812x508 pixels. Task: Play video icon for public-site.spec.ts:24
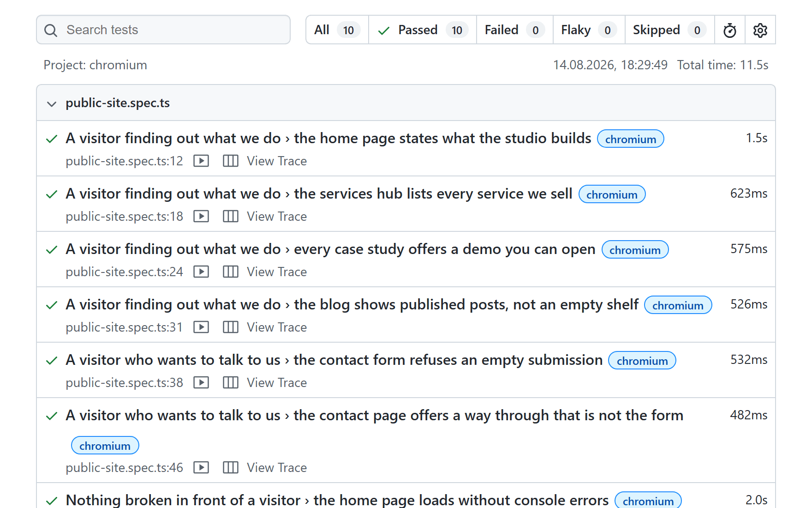coord(201,272)
